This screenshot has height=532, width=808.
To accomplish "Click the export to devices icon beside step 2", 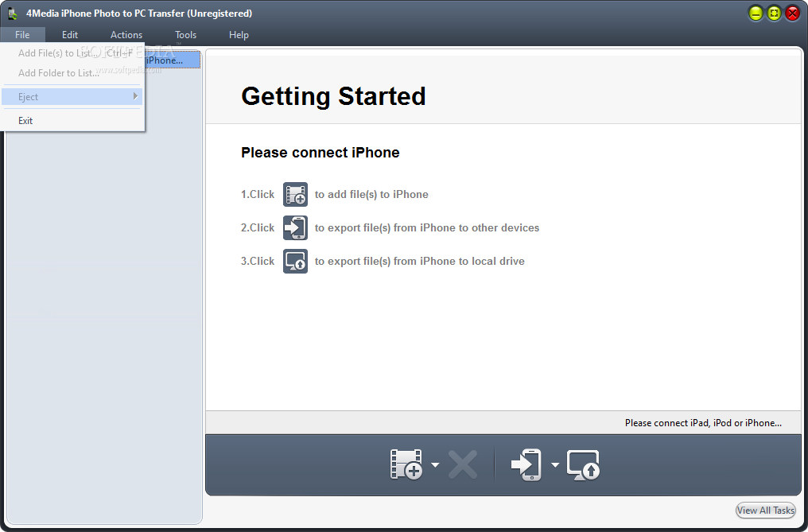I will pyautogui.click(x=295, y=228).
